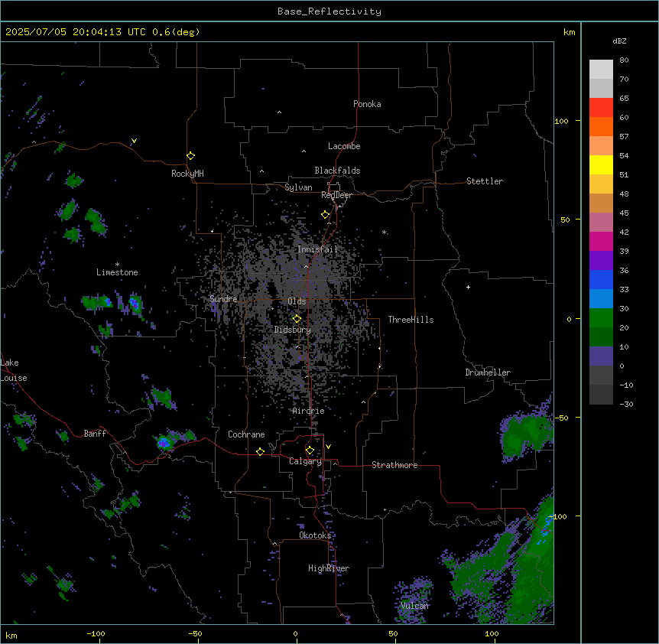
Task: Pick the slate purple legend swatch below 10
Action: [x=601, y=356]
